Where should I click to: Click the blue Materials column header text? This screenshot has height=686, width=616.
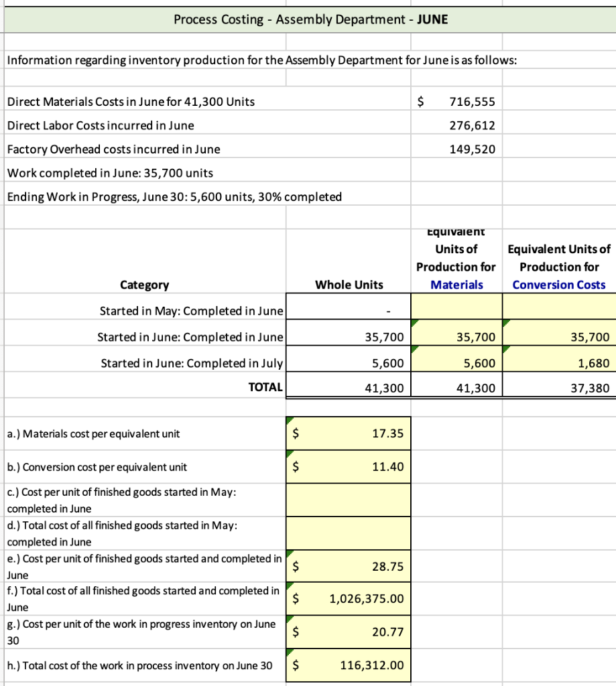456,284
